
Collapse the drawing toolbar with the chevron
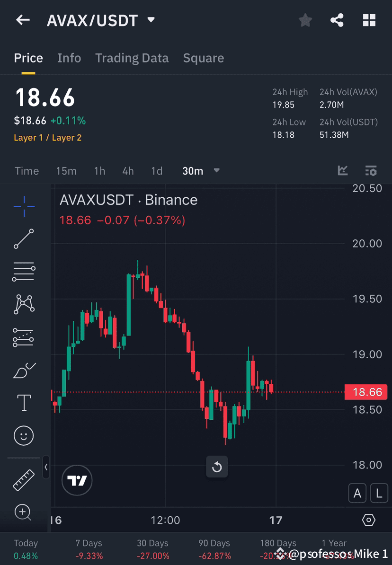(46, 468)
